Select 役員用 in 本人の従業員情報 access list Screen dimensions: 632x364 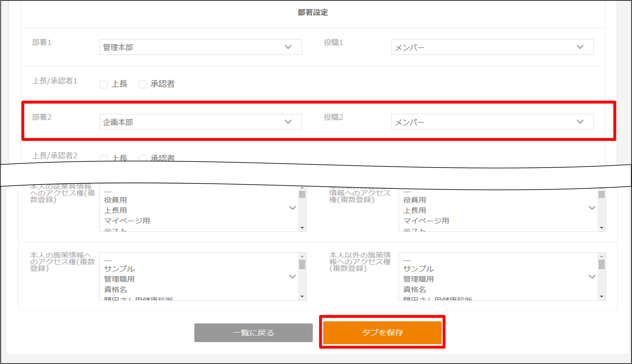(x=115, y=200)
